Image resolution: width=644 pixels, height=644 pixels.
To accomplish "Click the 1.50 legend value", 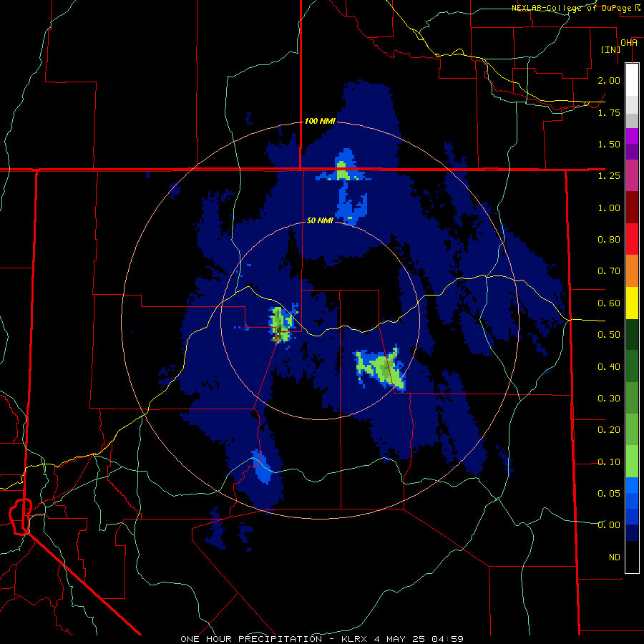I will pos(609,144).
